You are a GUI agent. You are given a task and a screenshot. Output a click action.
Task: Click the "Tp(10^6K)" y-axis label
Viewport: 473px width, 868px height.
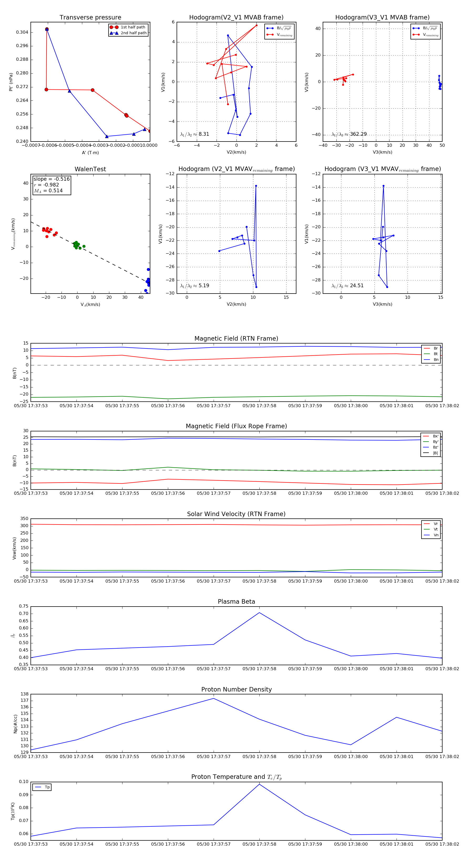click(13, 811)
